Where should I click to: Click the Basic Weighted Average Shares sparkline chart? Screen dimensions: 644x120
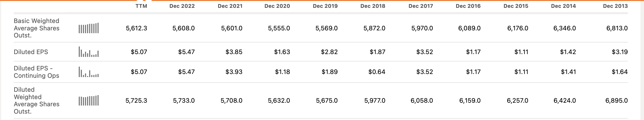[x=88, y=28]
